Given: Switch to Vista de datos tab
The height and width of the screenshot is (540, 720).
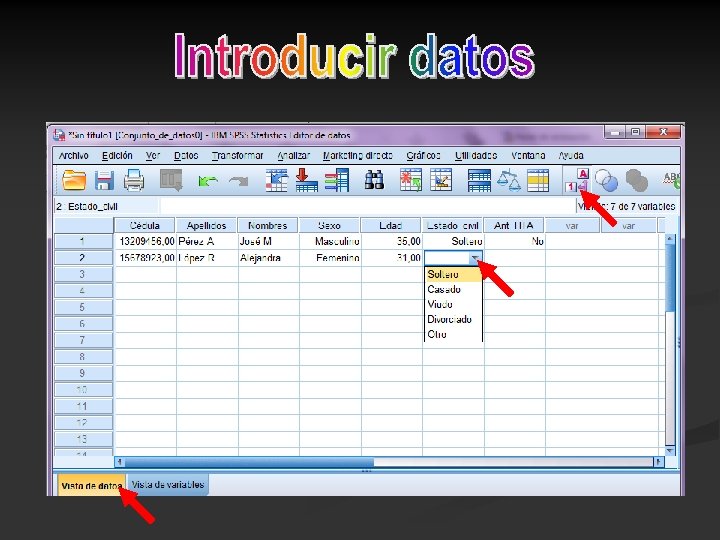Looking at the screenshot, I should [92, 485].
